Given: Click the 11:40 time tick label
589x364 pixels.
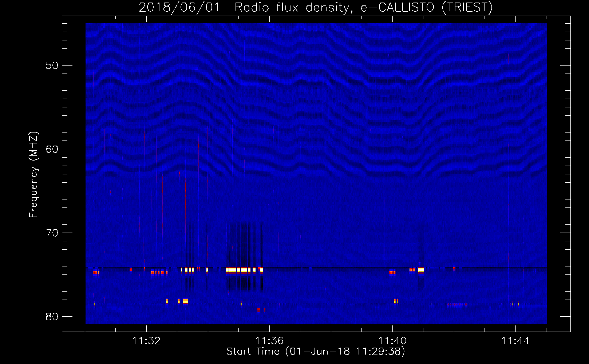Looking at the screenshot, I should (x=392, y=341).
